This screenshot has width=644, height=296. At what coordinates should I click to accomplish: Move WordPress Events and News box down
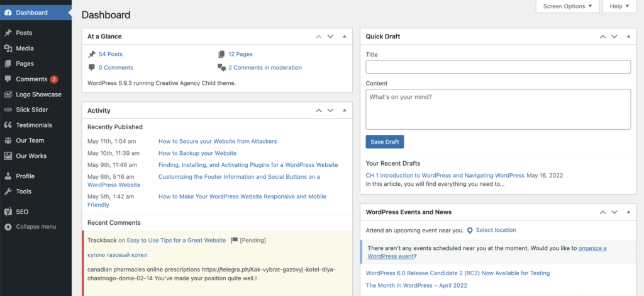pos(614,212)
